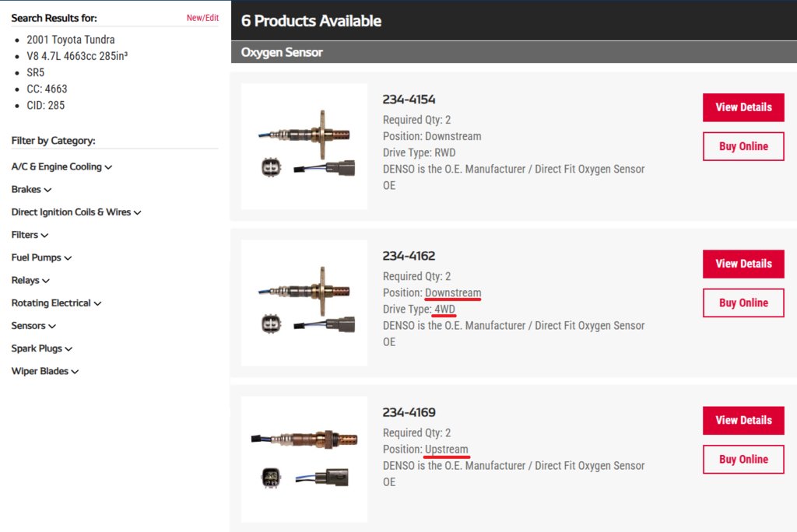Buy part 234-4154 online

coord(743,146)
